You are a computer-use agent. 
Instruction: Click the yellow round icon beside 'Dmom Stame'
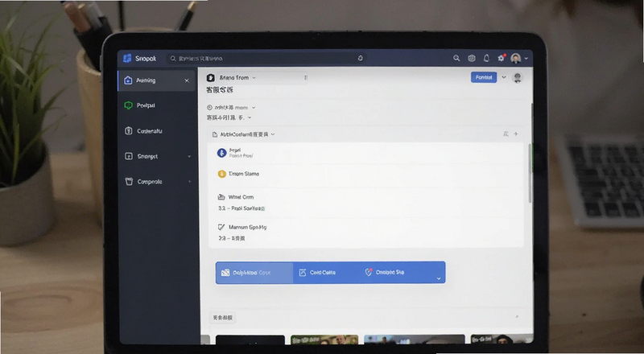point(222,174)
